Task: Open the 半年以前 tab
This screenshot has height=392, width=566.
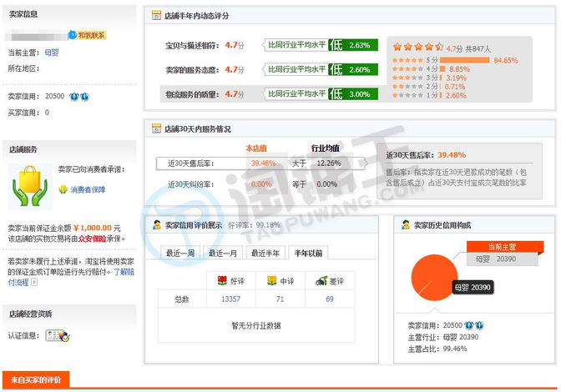Action: click(308, 253)
